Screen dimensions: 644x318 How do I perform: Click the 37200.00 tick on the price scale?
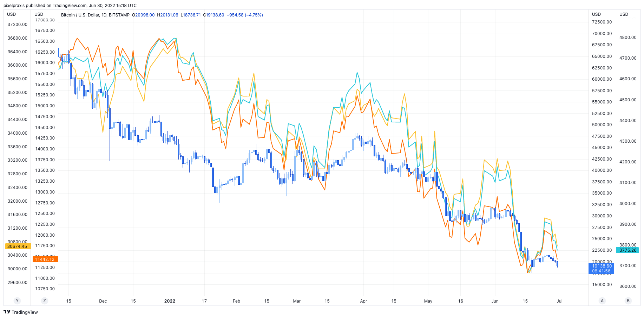point(18,25)
